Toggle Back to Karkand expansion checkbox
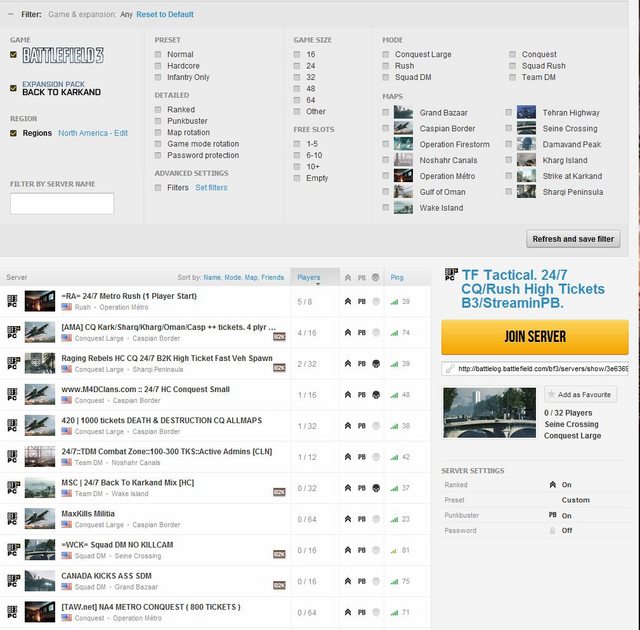The width and height of the screenshot is (640, 630). [13, 88]
